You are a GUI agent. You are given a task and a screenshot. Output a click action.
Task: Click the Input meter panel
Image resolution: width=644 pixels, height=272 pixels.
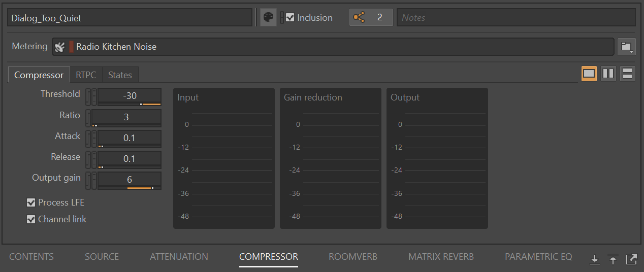(224, 158)
